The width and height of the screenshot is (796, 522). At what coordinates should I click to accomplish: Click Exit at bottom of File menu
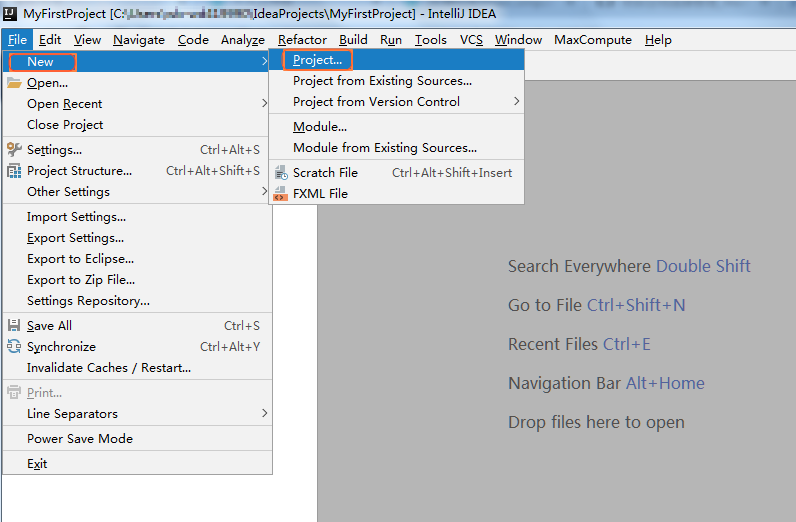point(37,464)
